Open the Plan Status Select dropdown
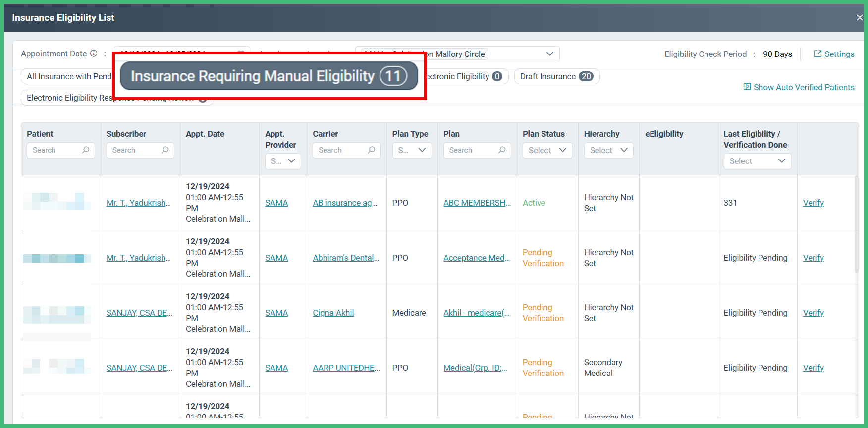This screenshot has width=868, height=428. pyautogui.click(x=547, y=150)
